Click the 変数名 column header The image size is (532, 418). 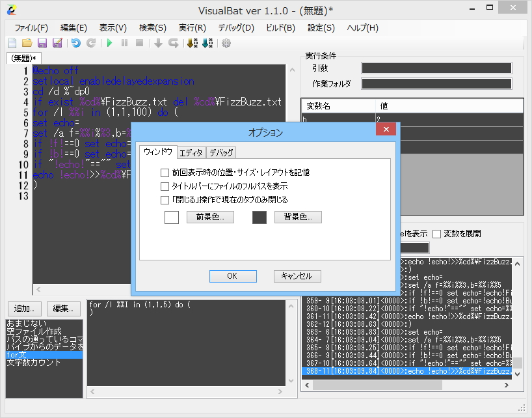click(338, 106)
